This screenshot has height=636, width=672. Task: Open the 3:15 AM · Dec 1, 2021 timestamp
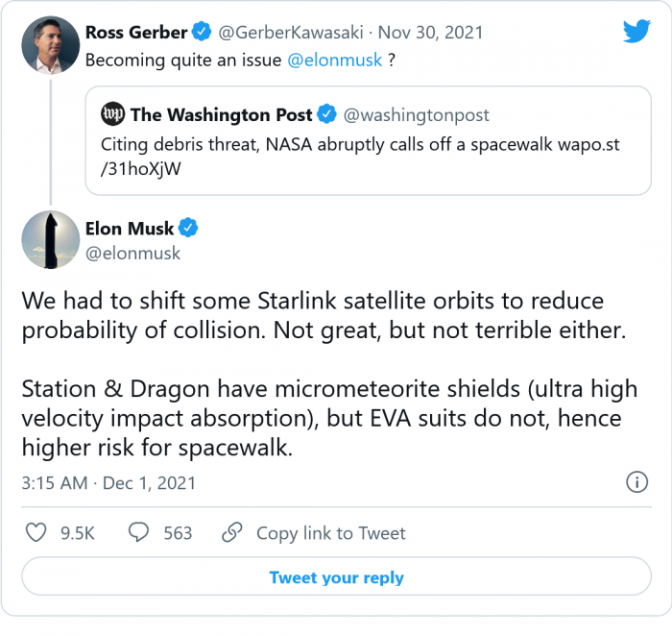click(108, 482)
